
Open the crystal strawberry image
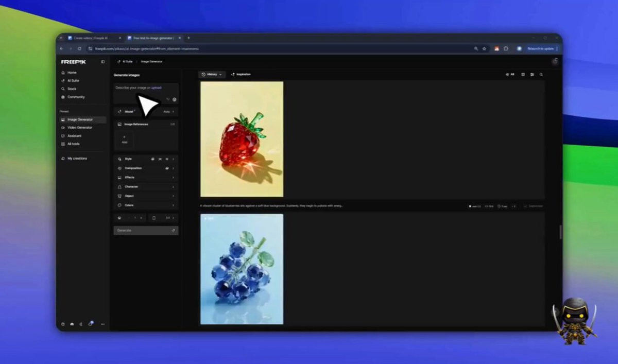242,139
